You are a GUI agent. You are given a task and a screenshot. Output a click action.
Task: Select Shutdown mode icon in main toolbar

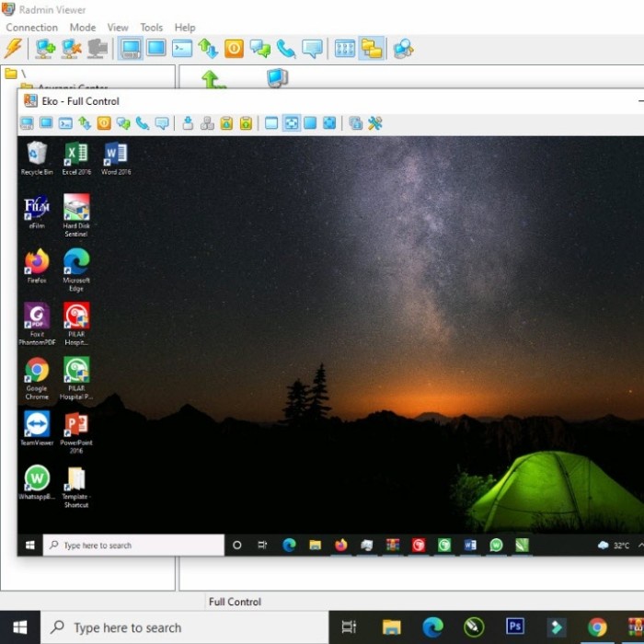[234, 49]
